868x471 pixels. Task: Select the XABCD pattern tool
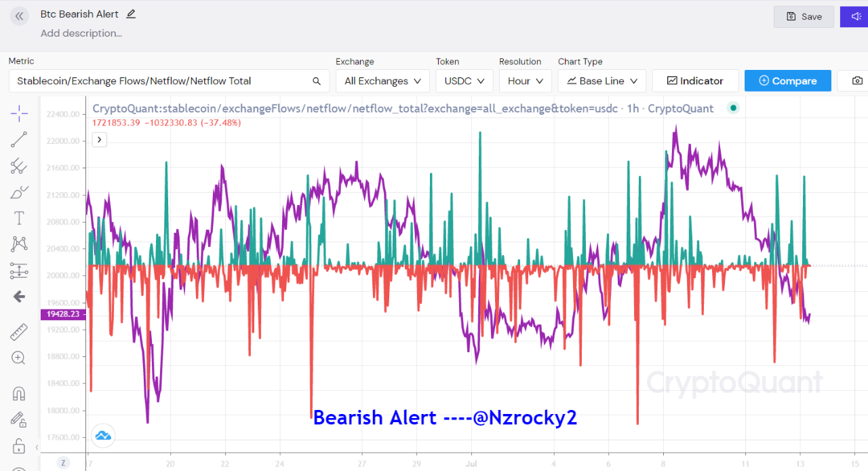pos(19,244)
